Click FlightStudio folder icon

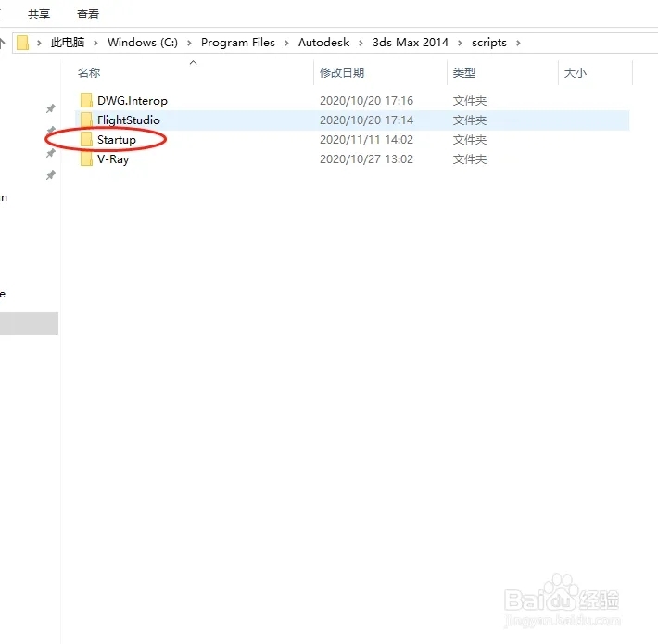86,120
